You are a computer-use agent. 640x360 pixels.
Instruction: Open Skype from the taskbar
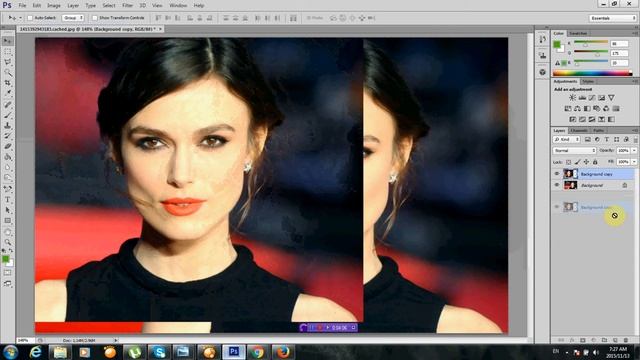(159, 352)
